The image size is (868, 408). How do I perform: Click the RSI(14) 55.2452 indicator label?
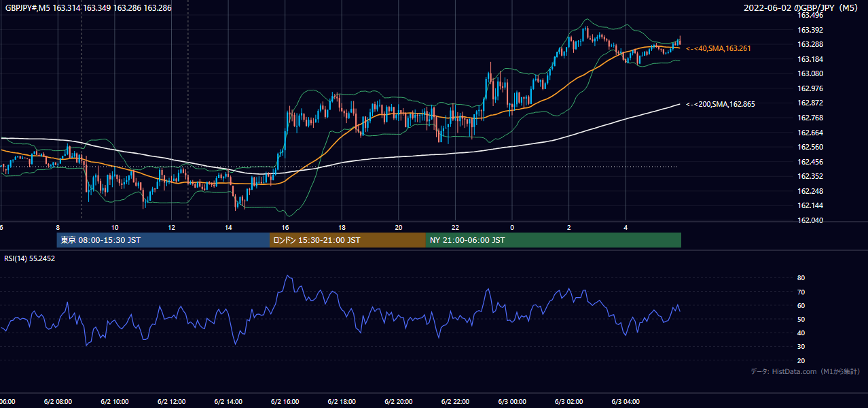click(30, 258)
